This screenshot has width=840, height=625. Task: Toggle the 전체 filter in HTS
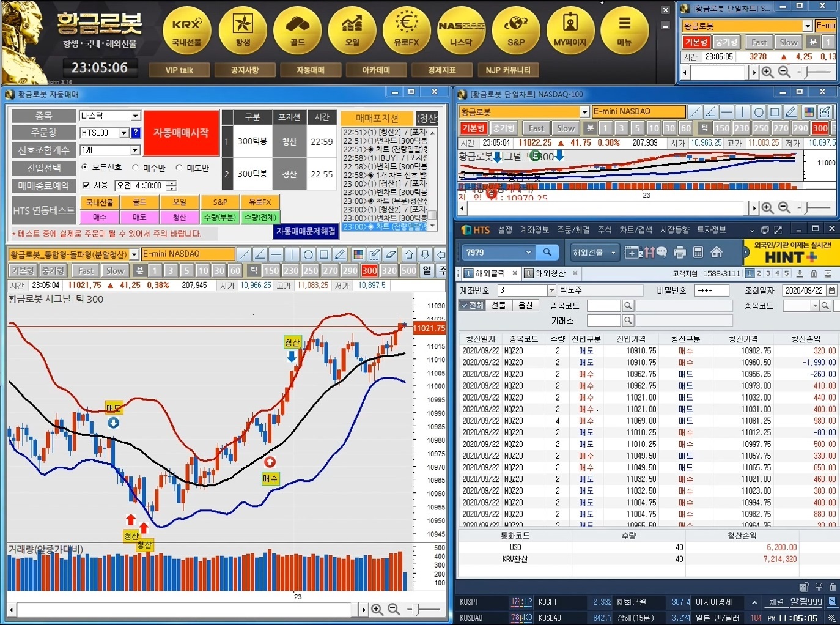(473, 305)
